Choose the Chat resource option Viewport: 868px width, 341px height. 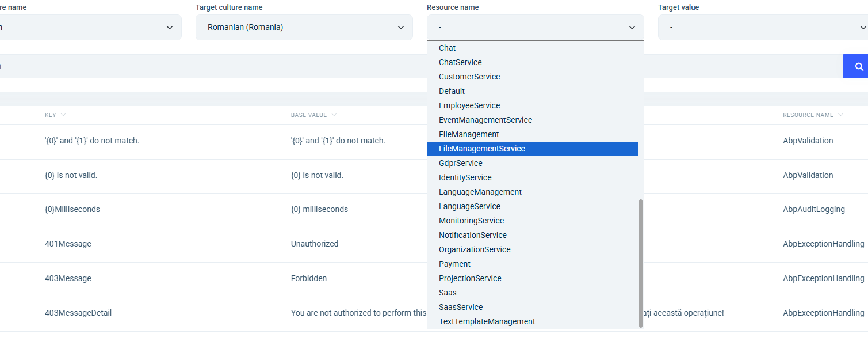tap(447, 48)
